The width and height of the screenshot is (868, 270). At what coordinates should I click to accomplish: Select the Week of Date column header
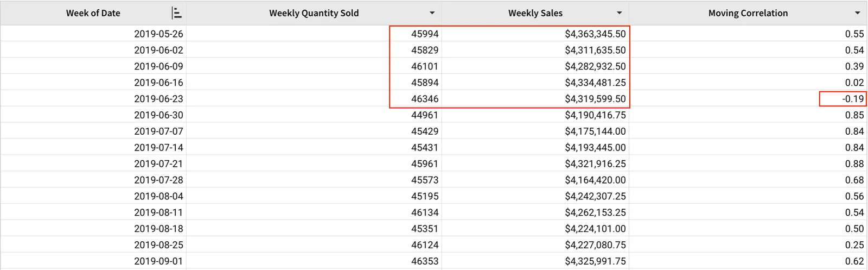coord(93,13)
